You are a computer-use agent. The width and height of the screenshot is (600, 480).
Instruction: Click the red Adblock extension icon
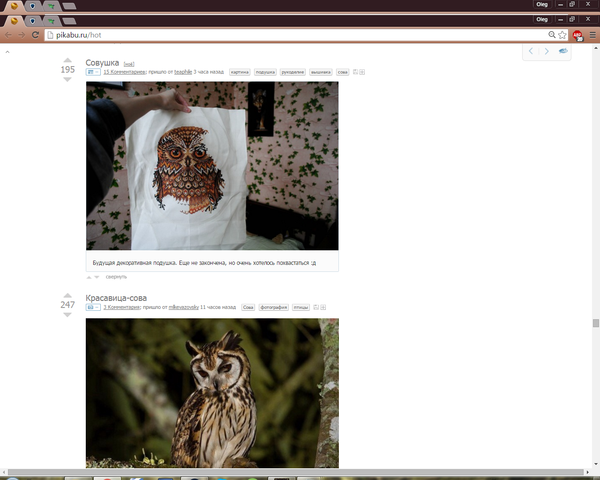tap(577, 34)
